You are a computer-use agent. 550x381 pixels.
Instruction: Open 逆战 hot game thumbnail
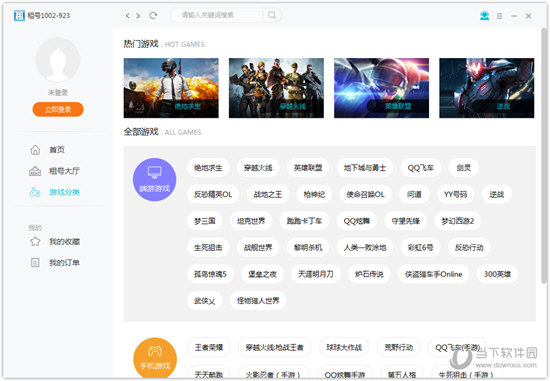point(487,88)
